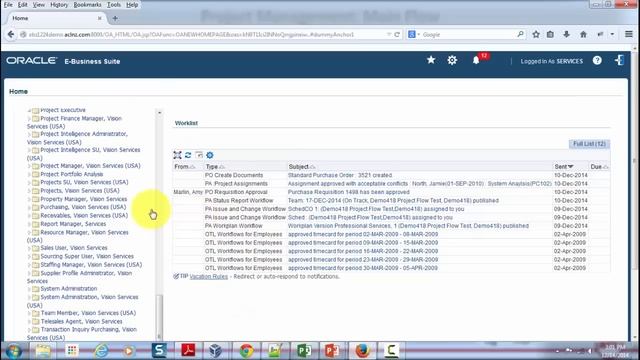The height and width of the screenshot is (360, 640).
Task: Open Windows Start menu orb
Action: click(x=13, y=351)
